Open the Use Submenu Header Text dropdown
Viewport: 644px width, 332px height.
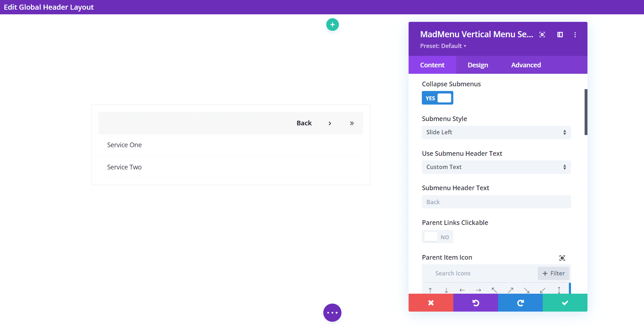point(496,167)
